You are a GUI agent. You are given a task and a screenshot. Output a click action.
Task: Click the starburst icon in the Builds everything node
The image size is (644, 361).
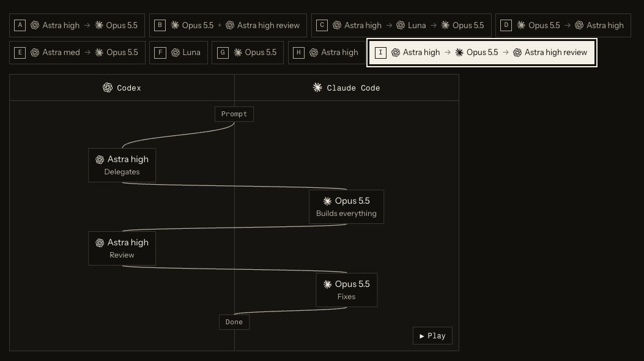click(327, 201)
